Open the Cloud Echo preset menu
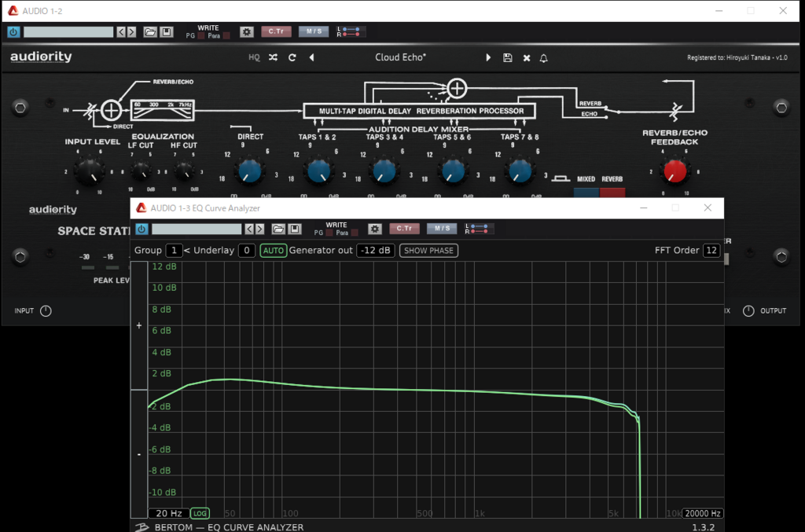This screenshot has width=805, height=532. coord(400,57)
